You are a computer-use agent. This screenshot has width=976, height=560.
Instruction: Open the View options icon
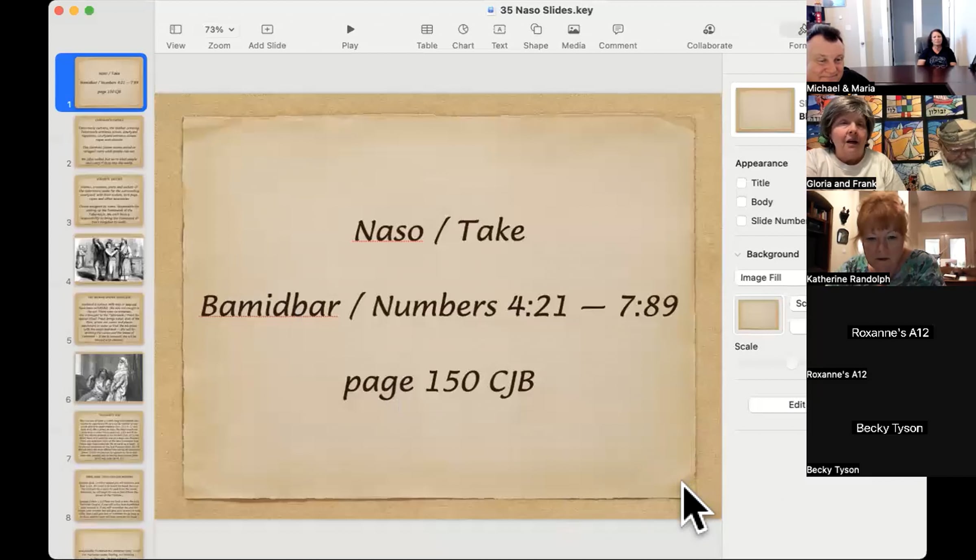point(175,30)
